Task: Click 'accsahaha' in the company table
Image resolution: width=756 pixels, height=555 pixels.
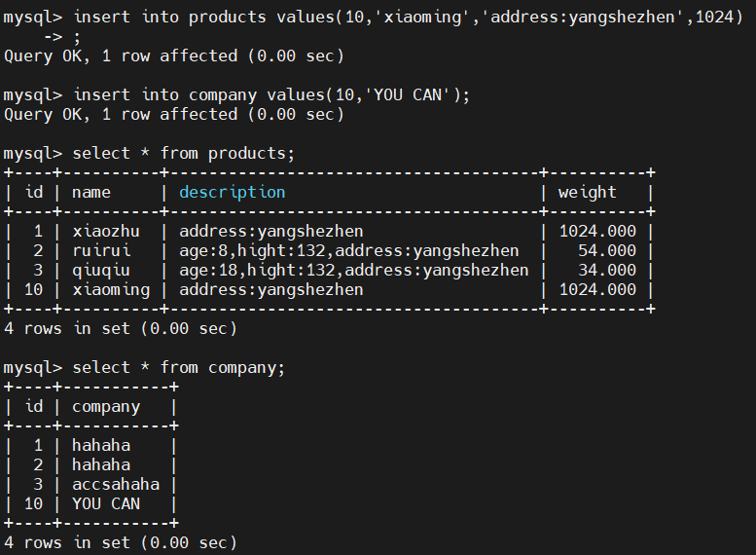Action: [x=116, y=485]
